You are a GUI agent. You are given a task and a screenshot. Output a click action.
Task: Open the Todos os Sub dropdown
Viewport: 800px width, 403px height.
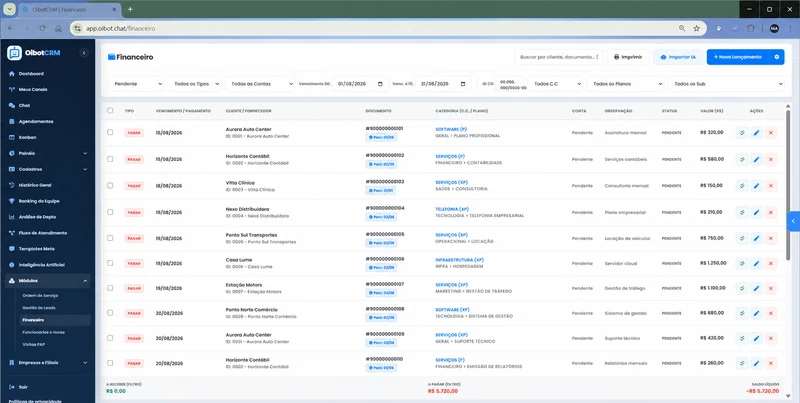point(726,84)
